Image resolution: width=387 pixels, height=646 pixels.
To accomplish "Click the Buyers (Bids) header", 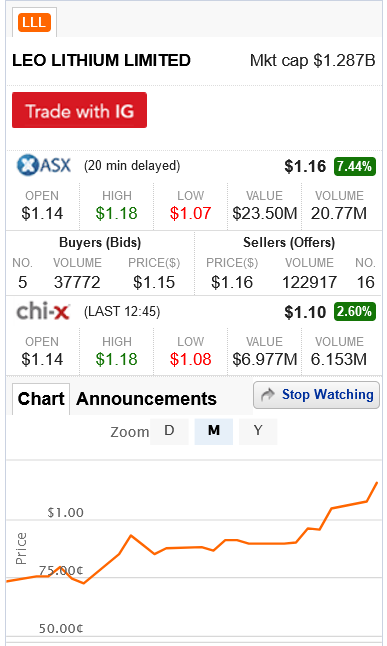I will (100, 242).
